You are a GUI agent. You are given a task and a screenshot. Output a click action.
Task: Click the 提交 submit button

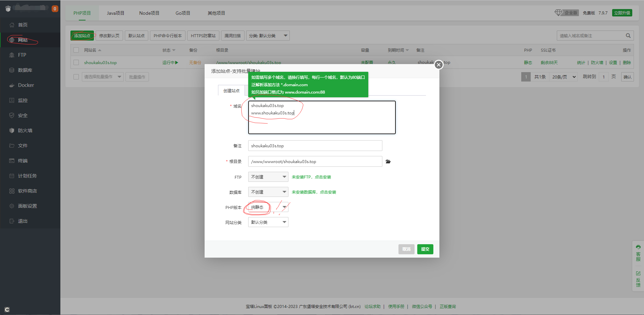pyautogui.click(x=425, y=249)
